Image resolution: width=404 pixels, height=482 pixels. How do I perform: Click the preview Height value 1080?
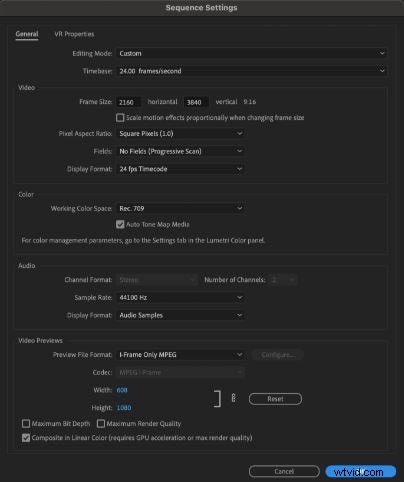[124, 408]
